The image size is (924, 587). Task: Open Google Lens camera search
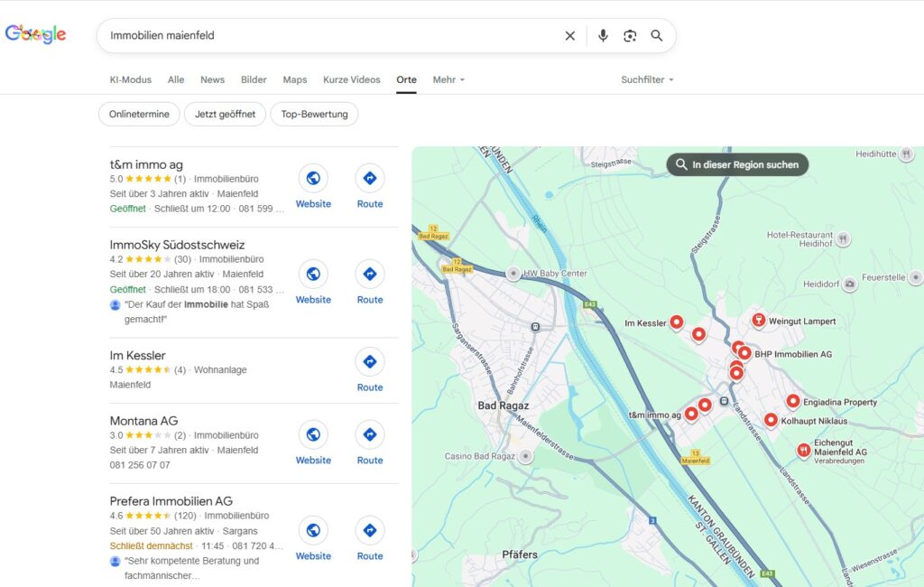tap(630, 35)
